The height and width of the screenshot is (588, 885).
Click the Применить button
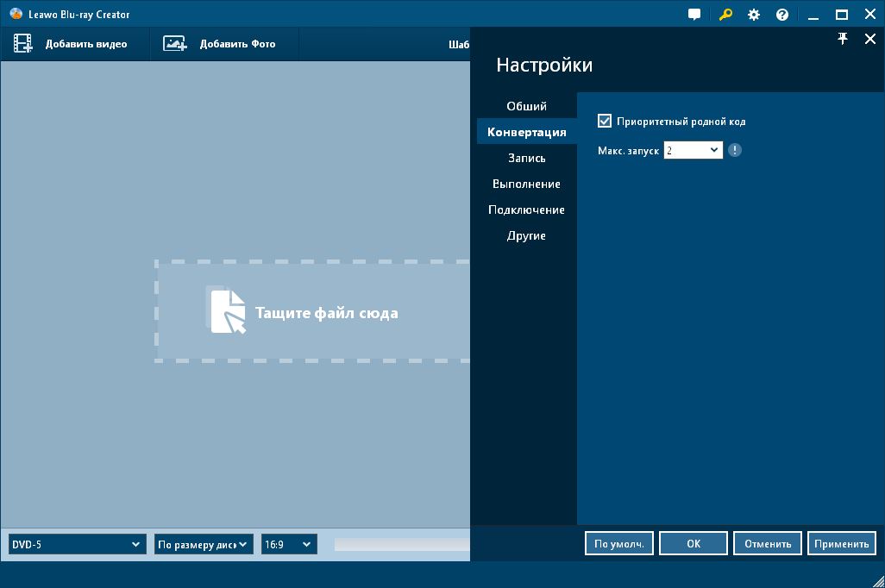click(842, 543)
